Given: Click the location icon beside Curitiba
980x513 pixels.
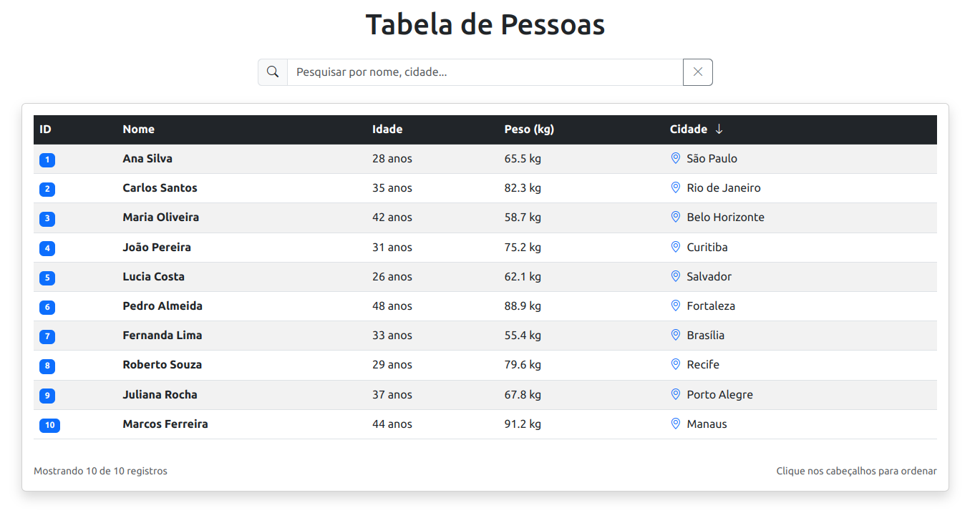Looking at the screenshot, I should [x=675, y=246].
